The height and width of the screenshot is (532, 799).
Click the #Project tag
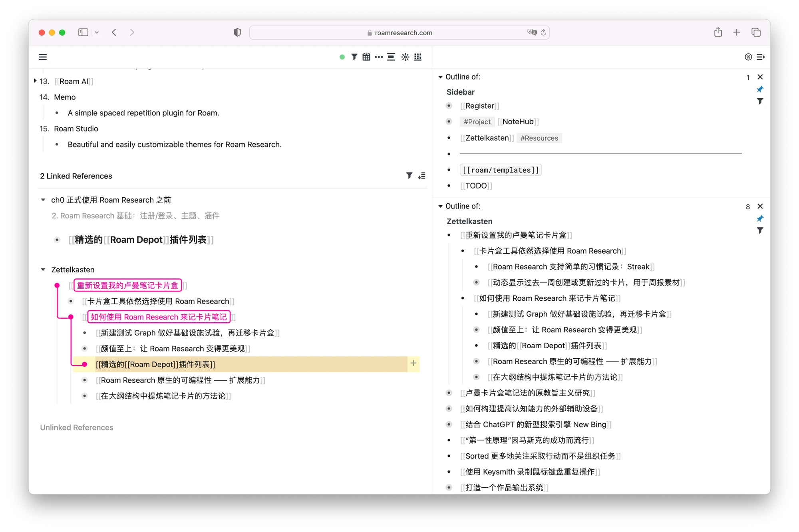click(477, 122)
